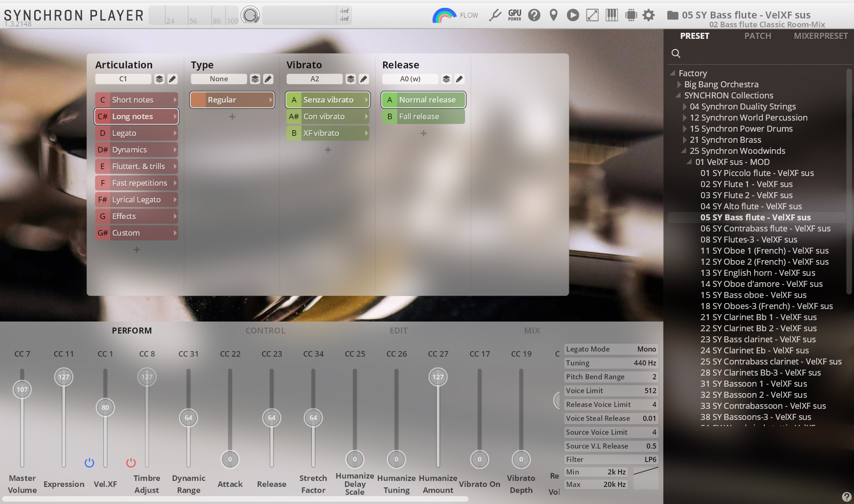Viewport: 854px width, 504px height.
Task: Click the Legato Mode Mono field
Action: [611, 349]
